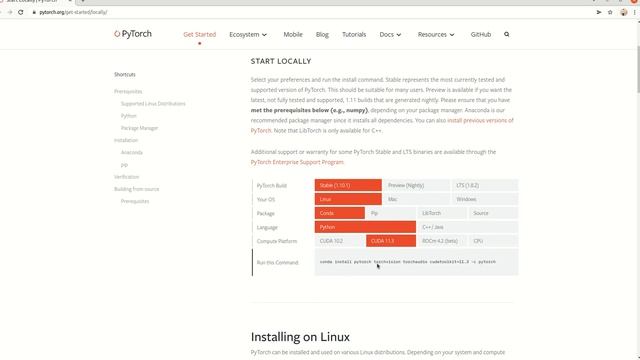The image size is (640, 360).
Task: Click the padlock site info icon
Action: coord(34,12)
